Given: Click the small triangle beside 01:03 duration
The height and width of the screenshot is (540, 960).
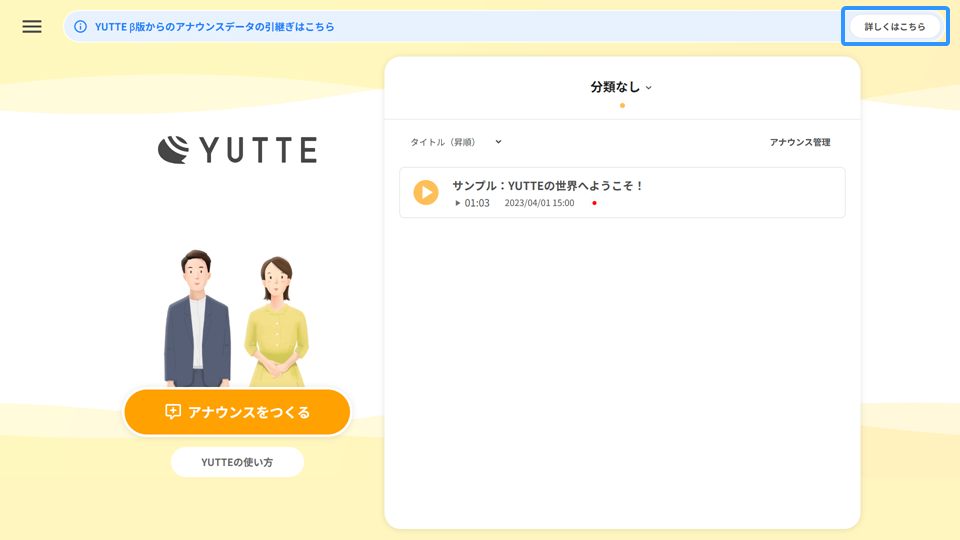Looking at the screenshot, I should (458, 203).
